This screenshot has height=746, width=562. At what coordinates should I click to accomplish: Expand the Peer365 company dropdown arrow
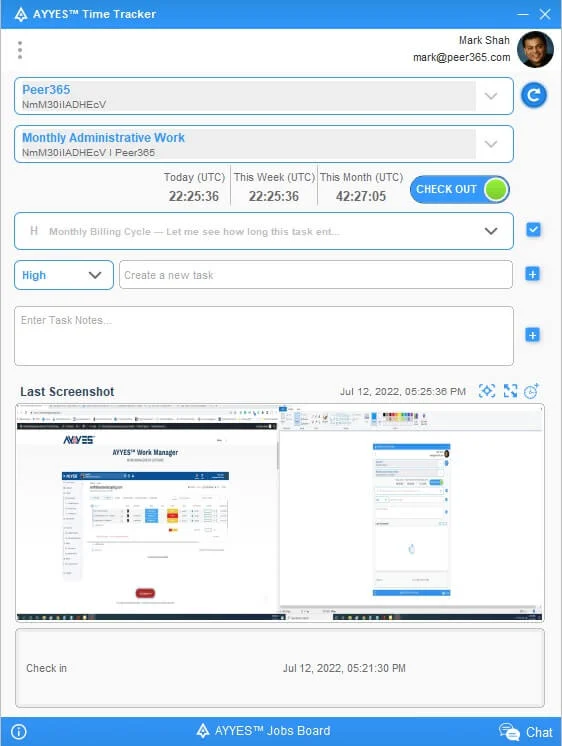click(x=491, y=96)
